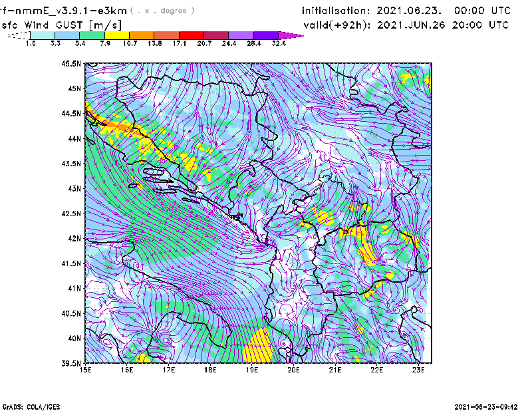Select the green legend color box
Screen dimensions: 532x411
pyautogui.click(x=92, y=35)
